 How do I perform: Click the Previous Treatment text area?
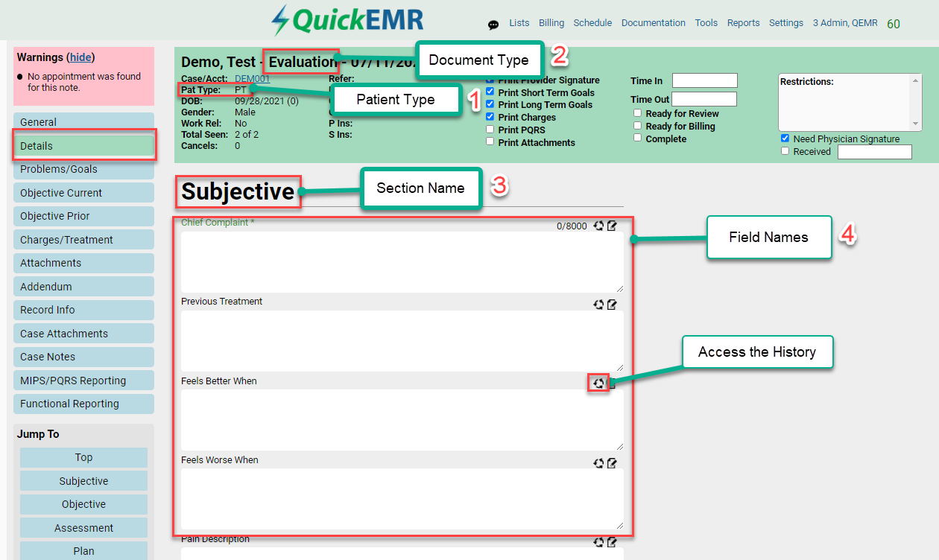(x=402, y=341)
